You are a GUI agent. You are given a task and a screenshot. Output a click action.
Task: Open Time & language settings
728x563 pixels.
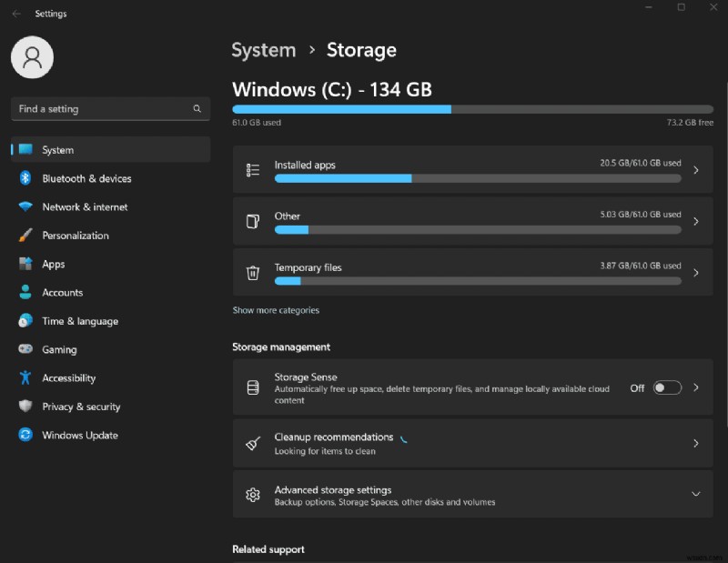tap(110, 321)
